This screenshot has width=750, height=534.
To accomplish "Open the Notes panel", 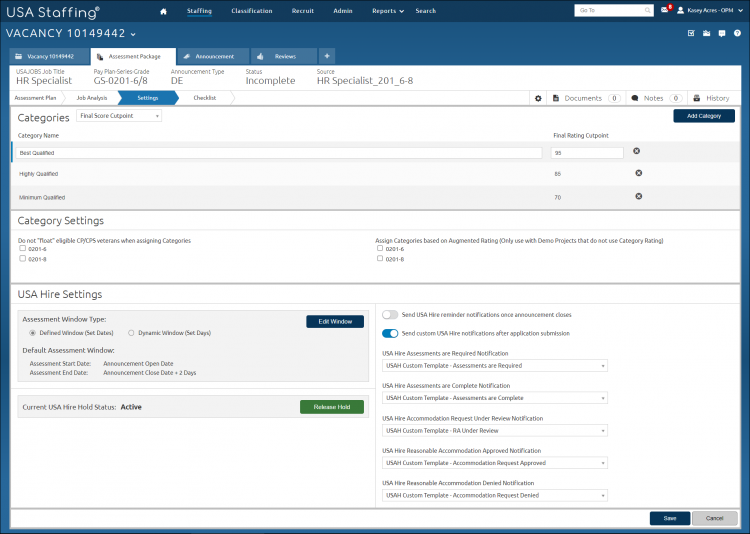I will [657, 98].
